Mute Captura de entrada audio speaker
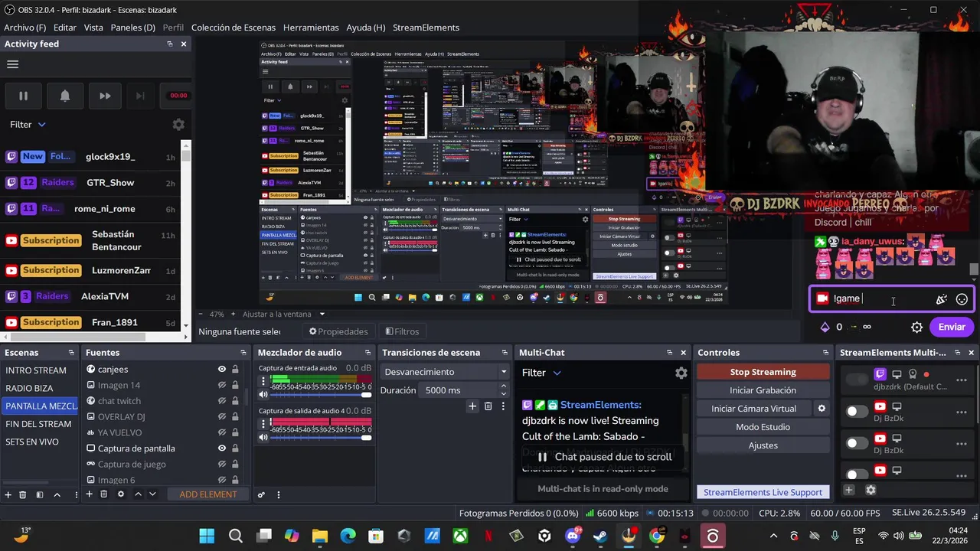The image size is (980, 551). pos(263,395)
